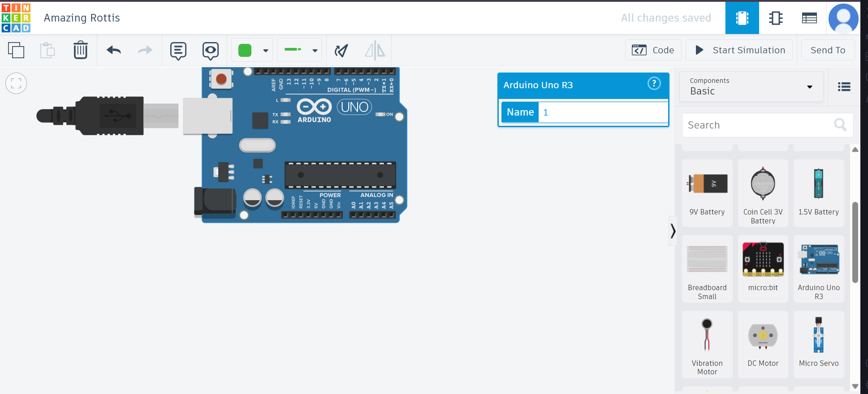Click the Arduino Uno R3 panel title
Screen dimensions: 868x394
538,85
